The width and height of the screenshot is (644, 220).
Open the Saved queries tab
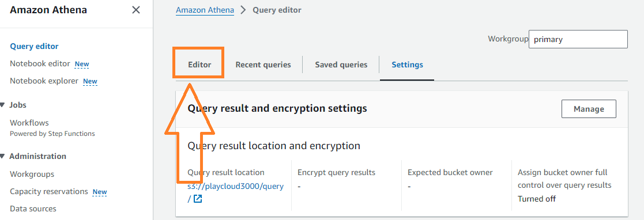[x=341, y=65]
